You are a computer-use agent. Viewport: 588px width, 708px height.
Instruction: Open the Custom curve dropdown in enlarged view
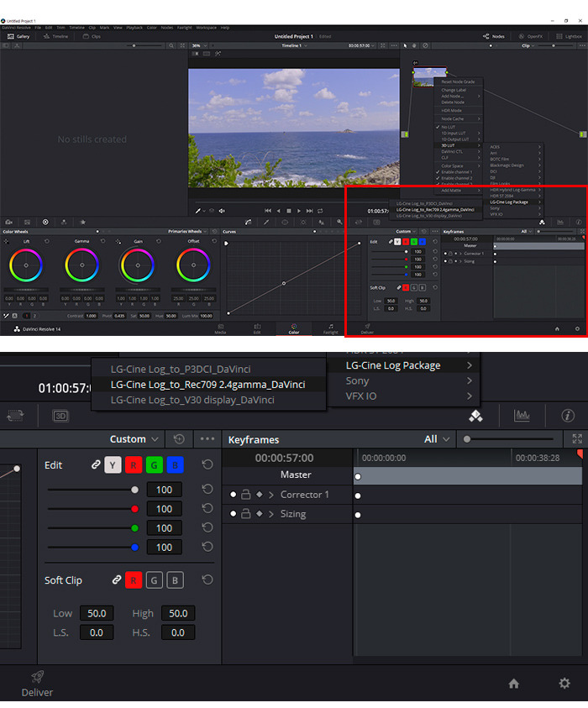coord(134,439)
